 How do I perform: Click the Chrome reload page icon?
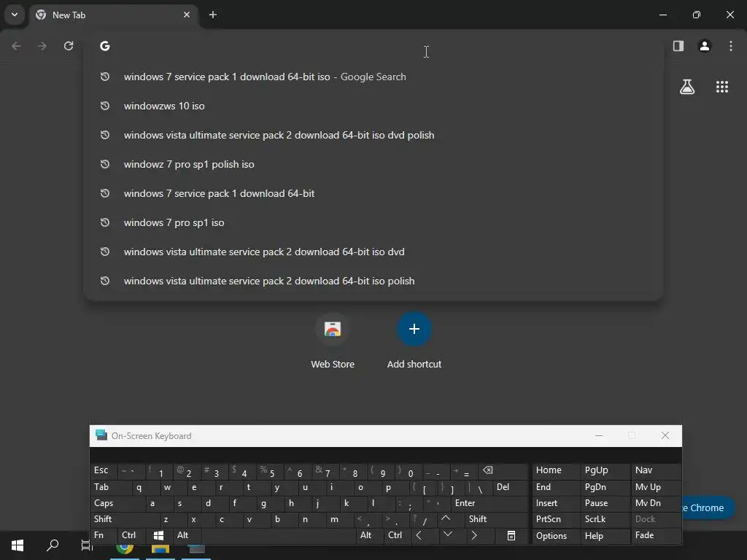click(x=69, y=46)
